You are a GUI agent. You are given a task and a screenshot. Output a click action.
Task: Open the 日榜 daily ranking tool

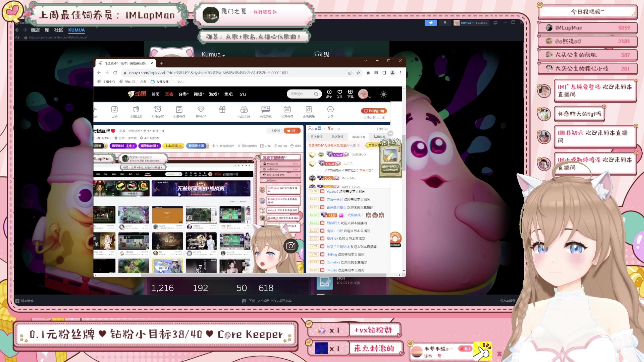pos(114,112)
